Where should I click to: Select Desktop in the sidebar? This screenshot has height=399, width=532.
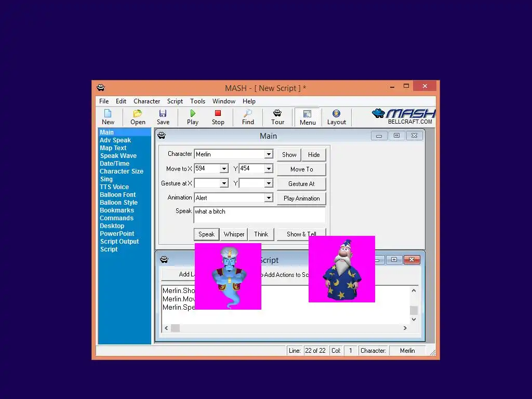click(x=112, y=226)
